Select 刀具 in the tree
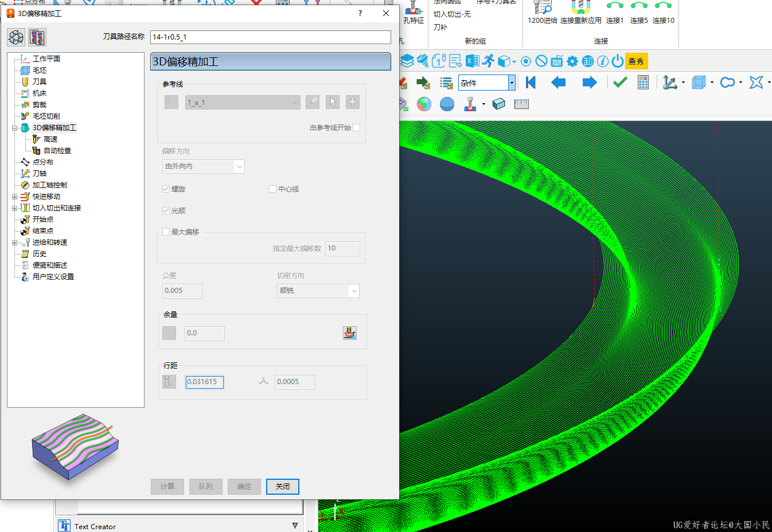The width and height of the screenshot is (772, 532). point(40,82)
